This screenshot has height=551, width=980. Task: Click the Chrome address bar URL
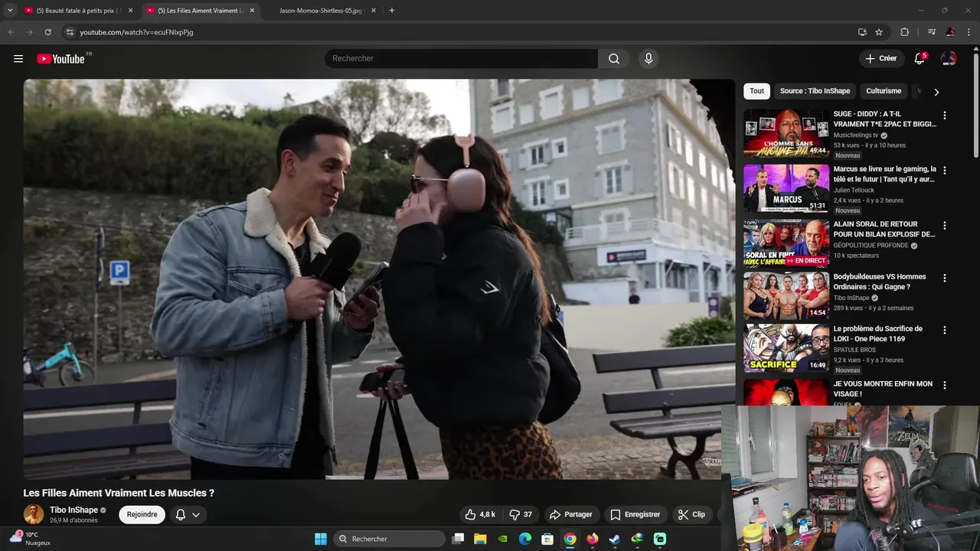click(136, 32)
